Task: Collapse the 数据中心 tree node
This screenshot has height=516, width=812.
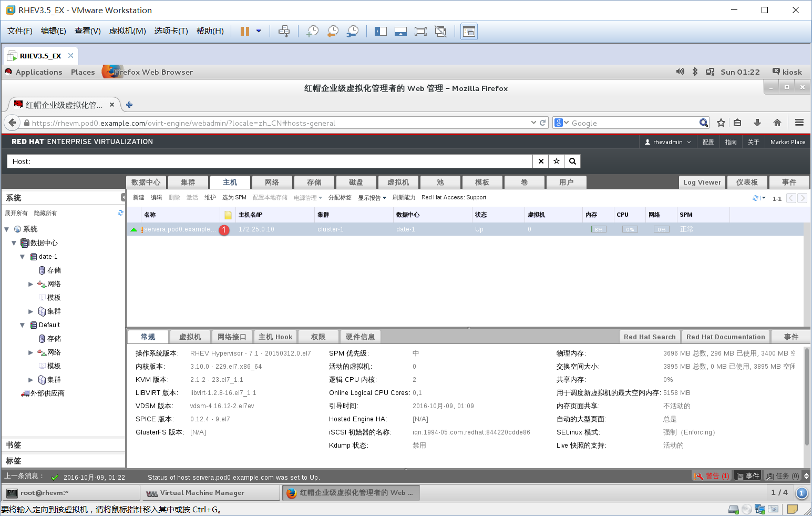Action: [x=14, y=243]
